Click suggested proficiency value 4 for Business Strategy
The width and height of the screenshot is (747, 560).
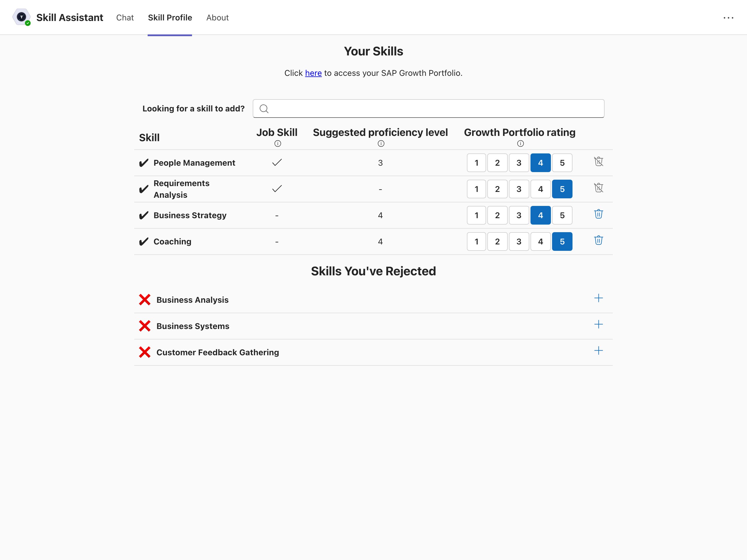tap(380, 215)
